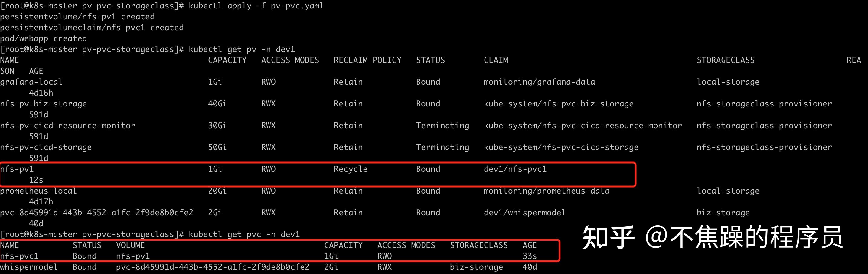
Task: Click Terminating status of nfs-pv-cicd-storage
Action: (x=442, y=147)
